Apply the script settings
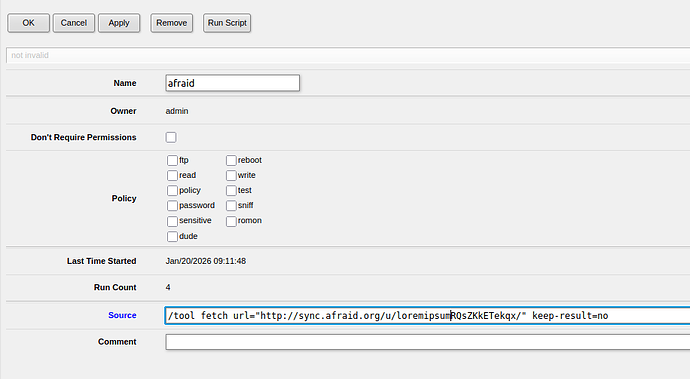This screenshot has width=690, height=379. (119, 23)
